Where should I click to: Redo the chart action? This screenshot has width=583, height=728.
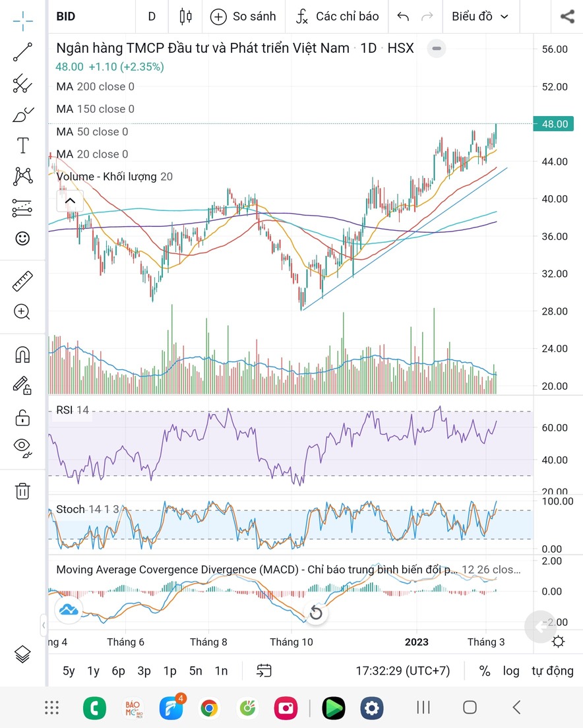tap(427, 16)
